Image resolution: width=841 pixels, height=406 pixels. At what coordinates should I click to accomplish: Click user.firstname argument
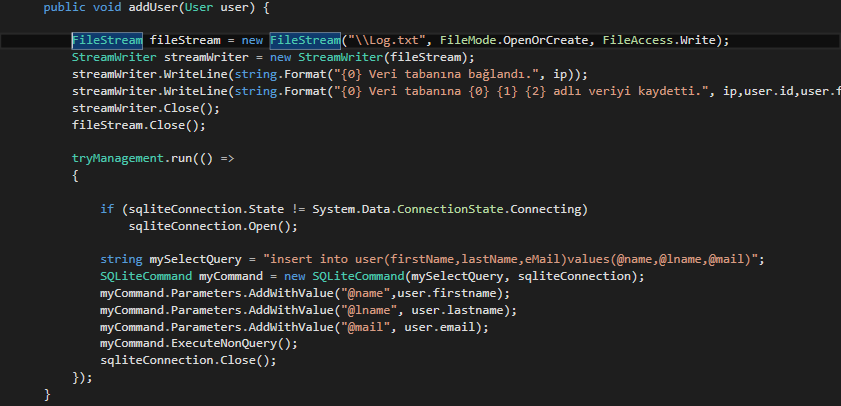pos(447,294)
